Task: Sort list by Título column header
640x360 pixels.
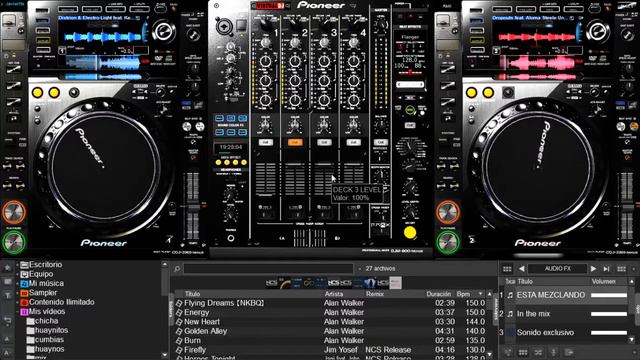Action: (x=192, y=294)
